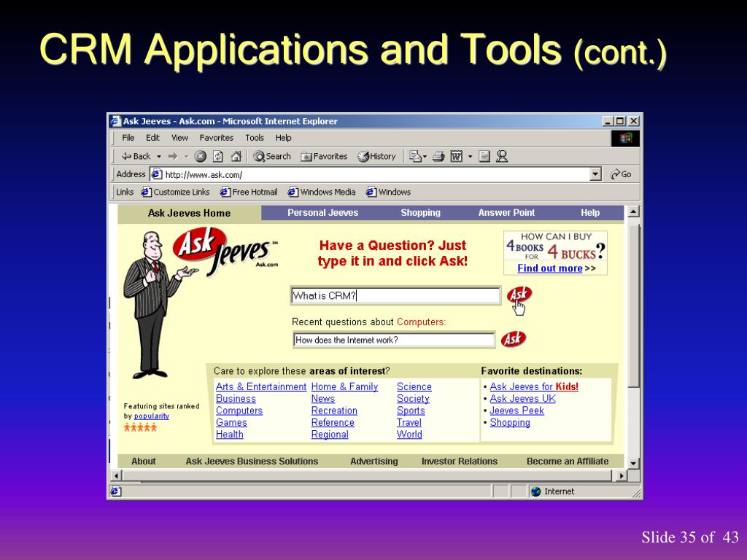
Task: Click the Back toolbar button
Action: [x=136, y=156]
